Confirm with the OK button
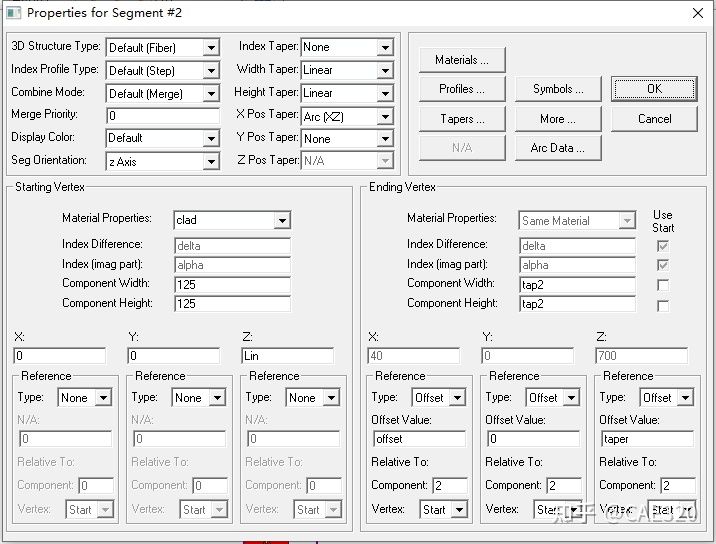 (x=654, y=89)
